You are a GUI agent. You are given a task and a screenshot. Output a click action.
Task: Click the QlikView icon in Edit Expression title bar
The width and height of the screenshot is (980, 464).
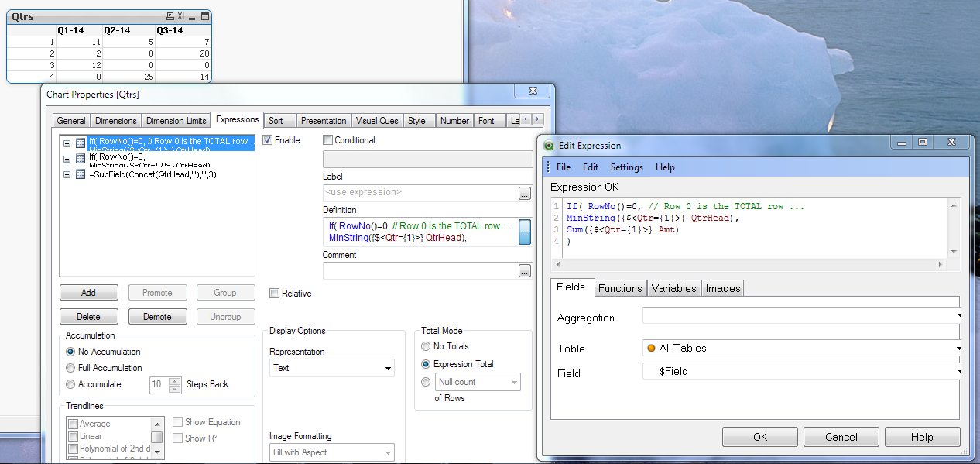coord(549,146)
